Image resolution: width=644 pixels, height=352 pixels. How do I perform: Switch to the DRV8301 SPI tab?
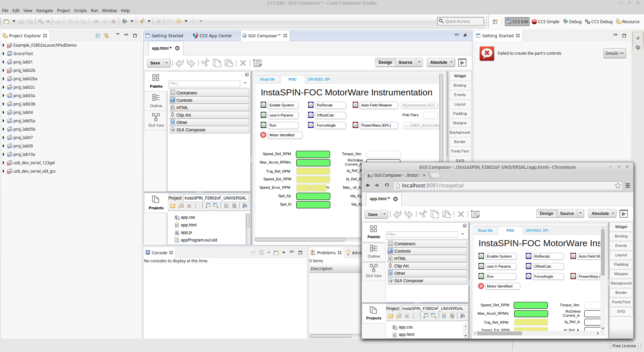[x=319, y=79]
